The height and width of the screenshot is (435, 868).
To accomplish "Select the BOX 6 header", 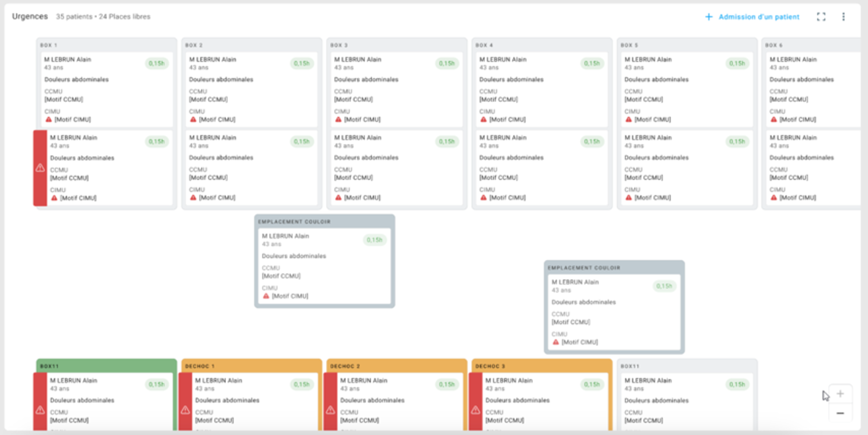I will [x=774, y=45].
